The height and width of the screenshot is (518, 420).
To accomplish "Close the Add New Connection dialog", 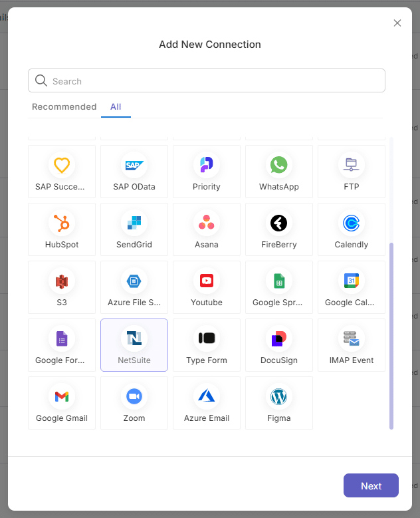I will (x=397, y=23).
